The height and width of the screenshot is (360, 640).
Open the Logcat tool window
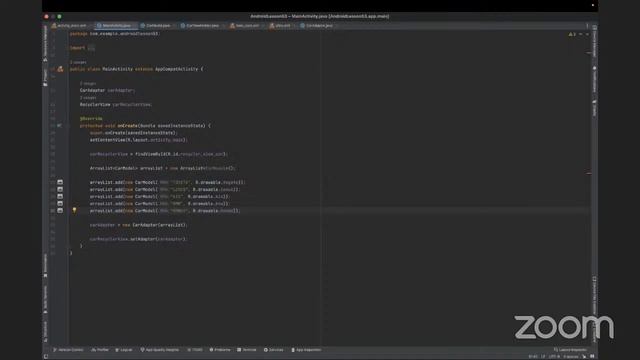click(124, 350)
